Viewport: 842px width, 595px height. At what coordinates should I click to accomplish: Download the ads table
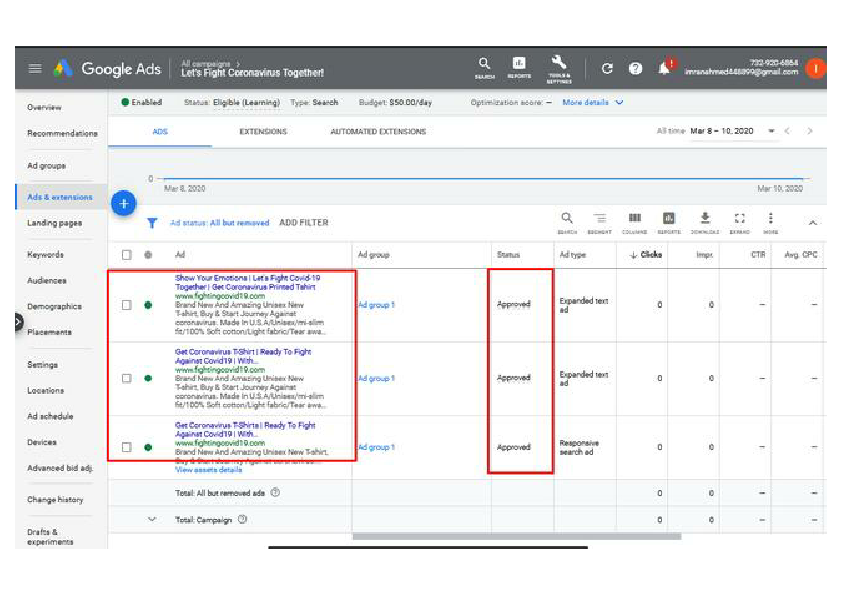(705, 223)
